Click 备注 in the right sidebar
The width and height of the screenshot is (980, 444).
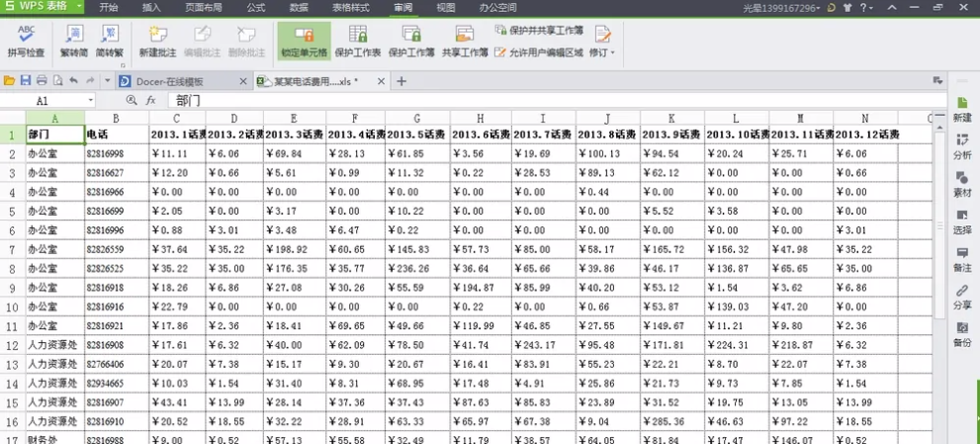[962, 260]
